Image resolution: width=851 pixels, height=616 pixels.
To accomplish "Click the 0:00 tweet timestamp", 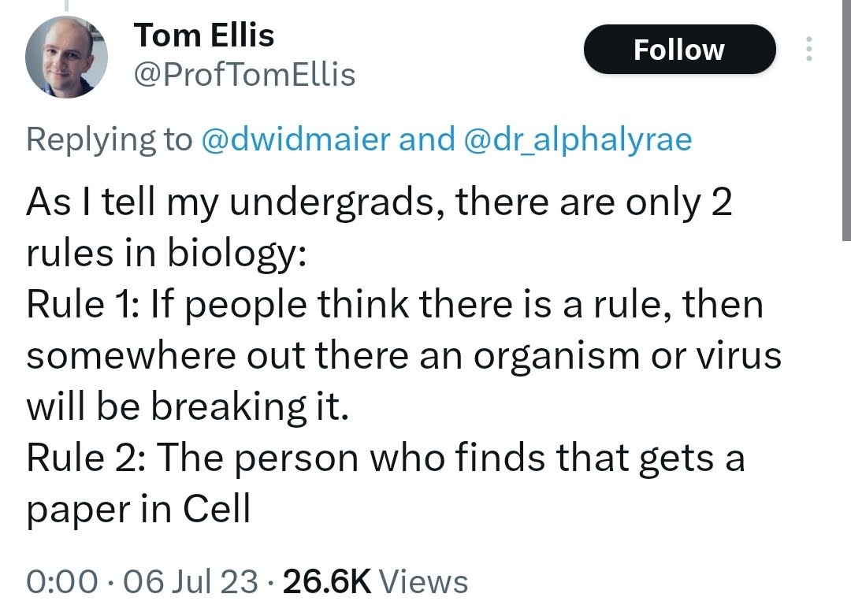I will pyautogui.click(x=61, y=582).
